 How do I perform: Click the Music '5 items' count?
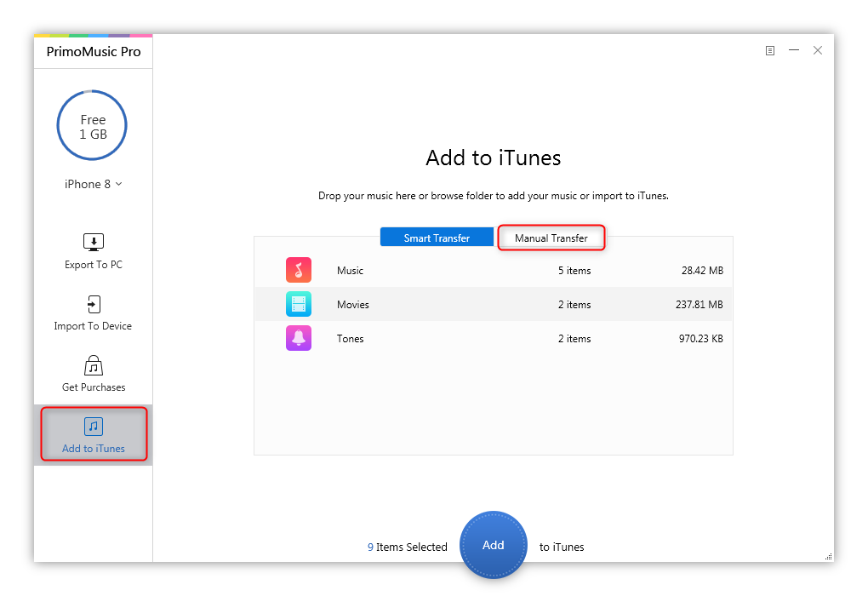click(574, 270)
